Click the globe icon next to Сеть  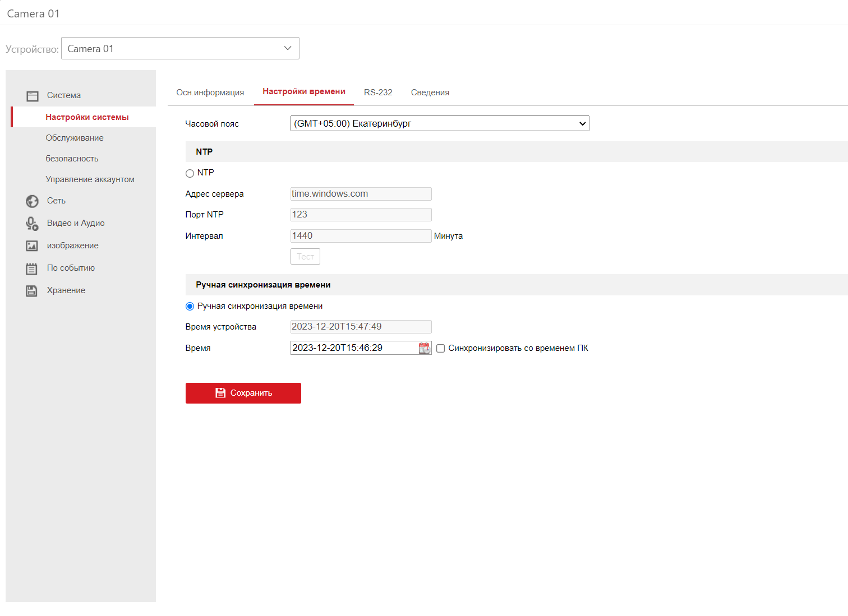[33, 201]
